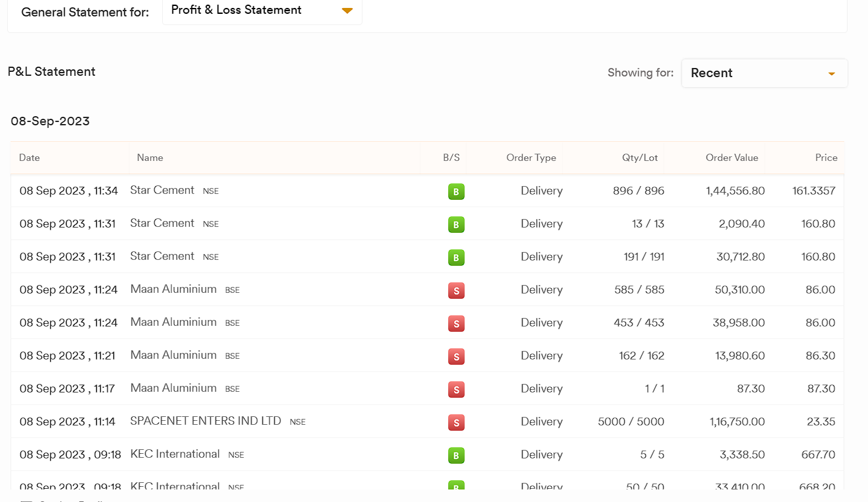Click the Sell badge for Maan Aluminium 11:21 trade
Image resolution: width=868 pixels, height=502 pixels.
click(x=456, y=357)
